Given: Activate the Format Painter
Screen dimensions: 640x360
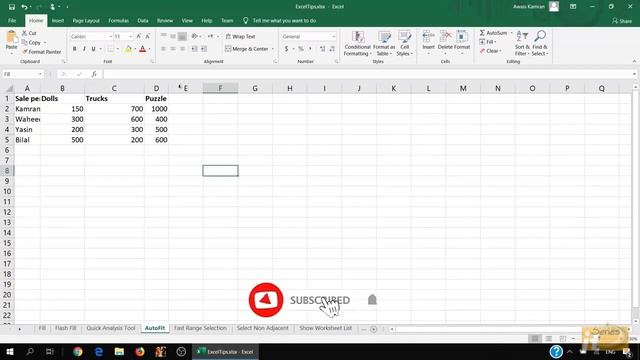Looking at the screenshot, I should pos(41,52).
